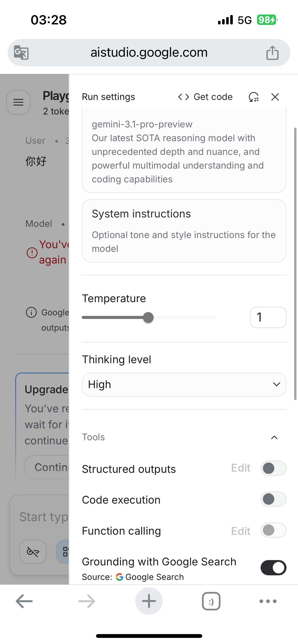Tap the share icon in address bar
Image resolution: width=298 pixels, height=644 pixels.
click(272, 53)
